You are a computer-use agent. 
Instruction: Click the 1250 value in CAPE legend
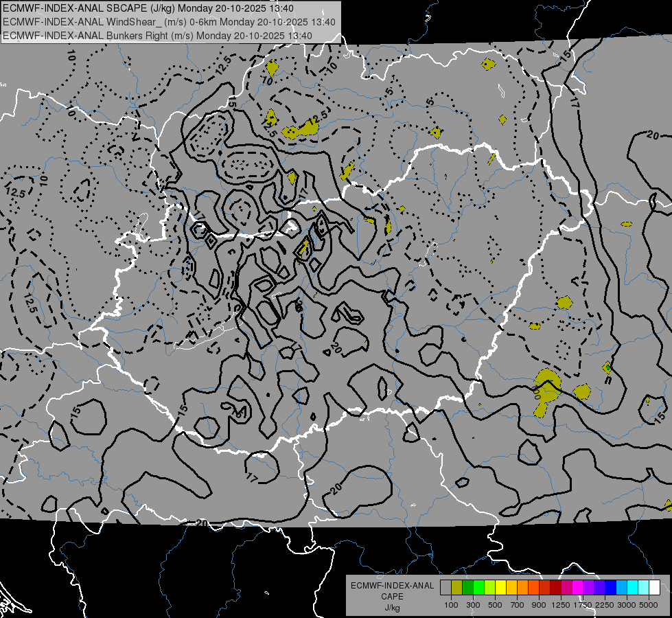tap(561, 605)
